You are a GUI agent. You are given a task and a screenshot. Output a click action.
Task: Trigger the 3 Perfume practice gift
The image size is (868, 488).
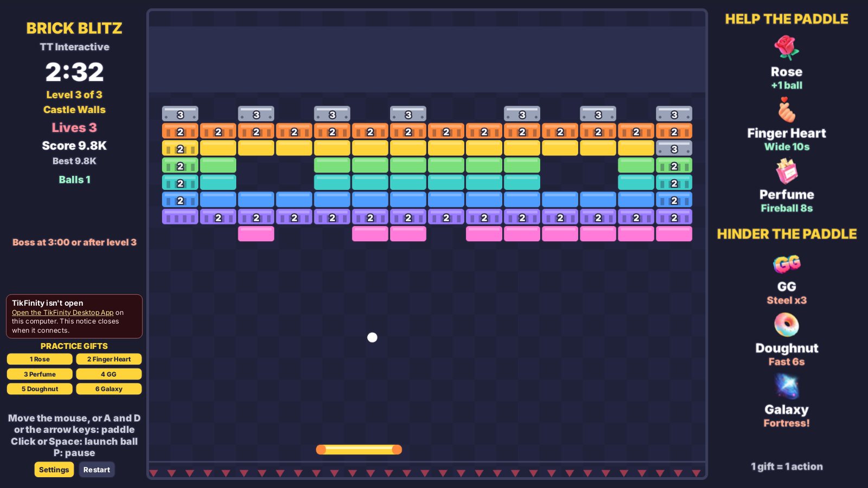[40, 374]
